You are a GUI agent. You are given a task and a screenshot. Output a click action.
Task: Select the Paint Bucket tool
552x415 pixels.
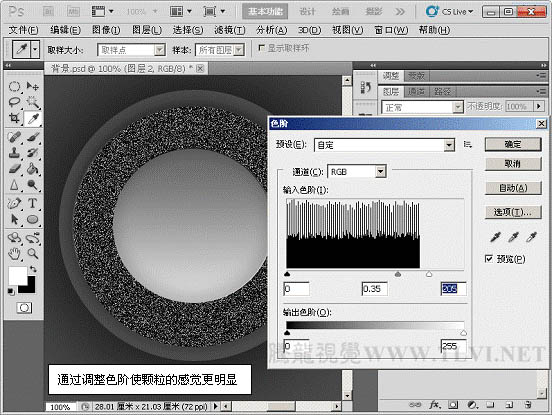(x=33, y=169)
